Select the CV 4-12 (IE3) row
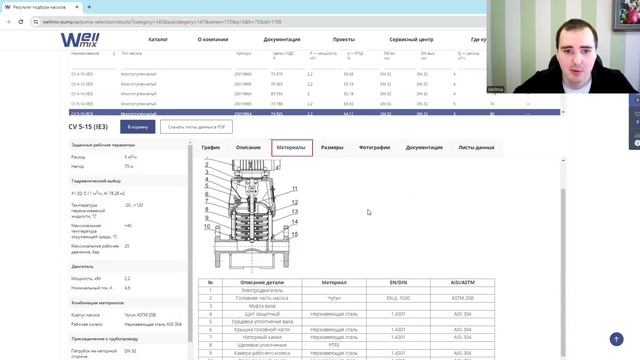This screenshot has width=640, height=360. [314, 84]
